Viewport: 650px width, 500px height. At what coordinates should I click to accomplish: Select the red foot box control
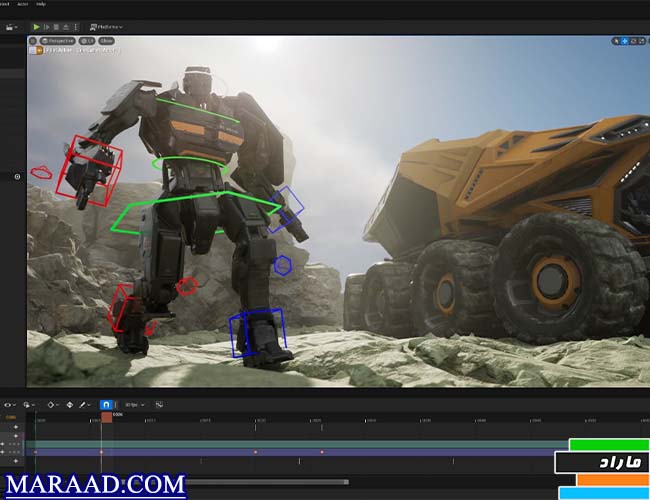(x=121, y=308)
